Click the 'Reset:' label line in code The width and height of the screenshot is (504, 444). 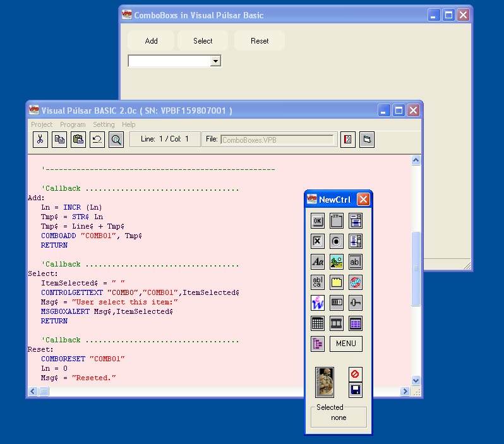click(40, 349)
